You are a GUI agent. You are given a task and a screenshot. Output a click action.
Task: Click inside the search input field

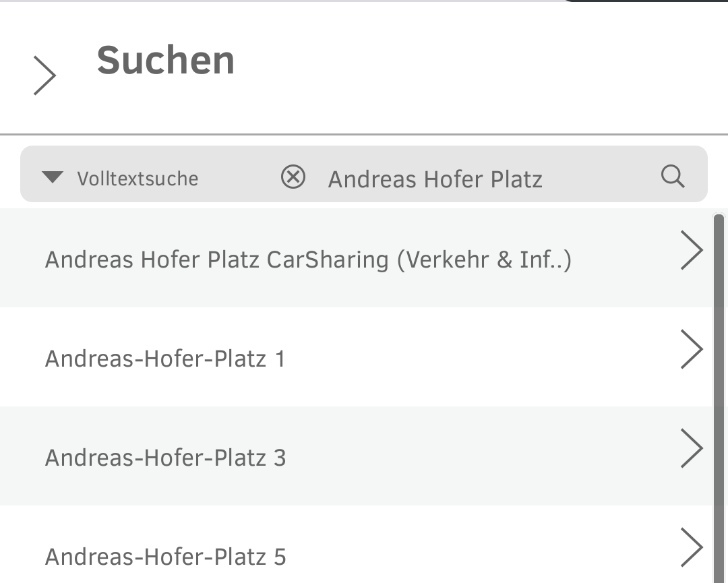435,178
